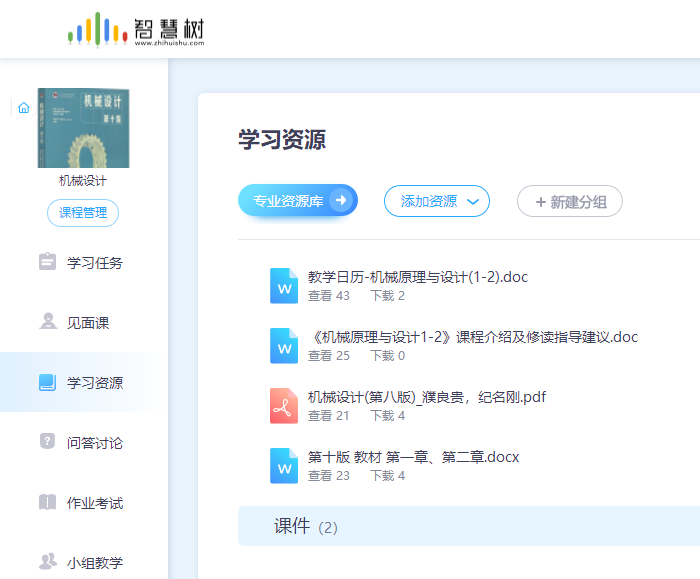Image resolution: width=700 pixels, height=579 pixels.
Task: Click the Word icon for 教学日历 document
Action: (x=284, y=285)
